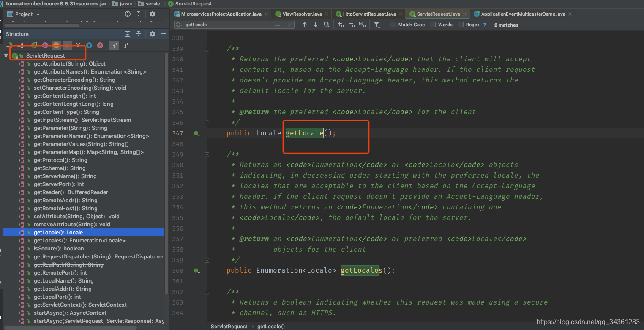Unselect occurrence icon in search bar
The image size is (644, 330).
tap(351, 25)
